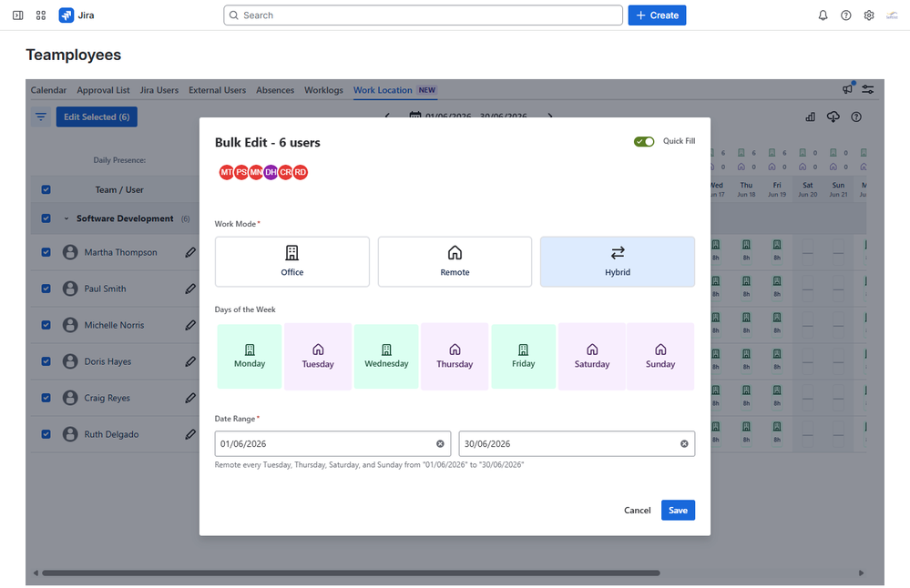Screen dimensions: 910x588
Task: Open the help question mark icon in top bar
Action: (x=846, y=15)
